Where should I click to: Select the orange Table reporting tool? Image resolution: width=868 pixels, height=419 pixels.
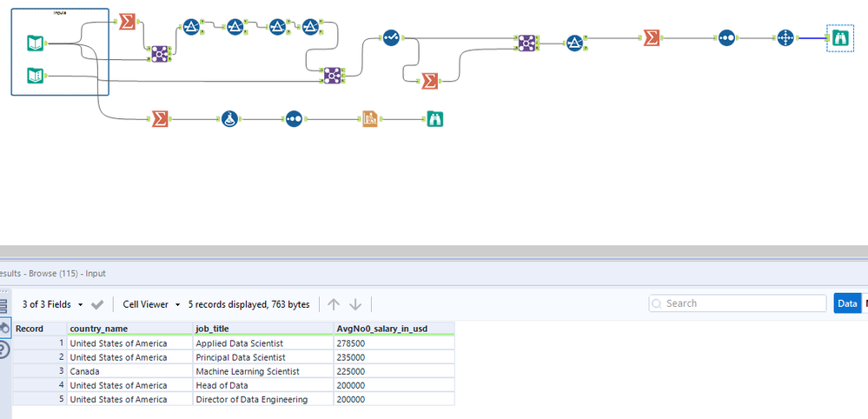click(370, 119)
